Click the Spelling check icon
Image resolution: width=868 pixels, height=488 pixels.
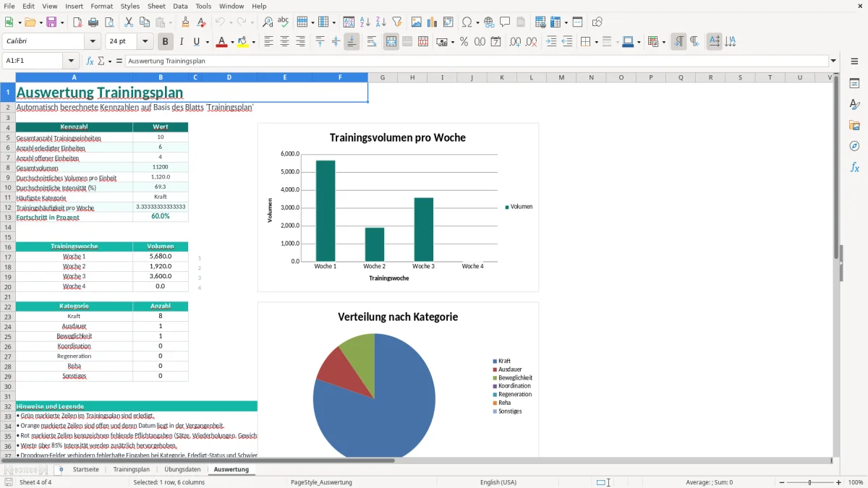click(284, 22)
